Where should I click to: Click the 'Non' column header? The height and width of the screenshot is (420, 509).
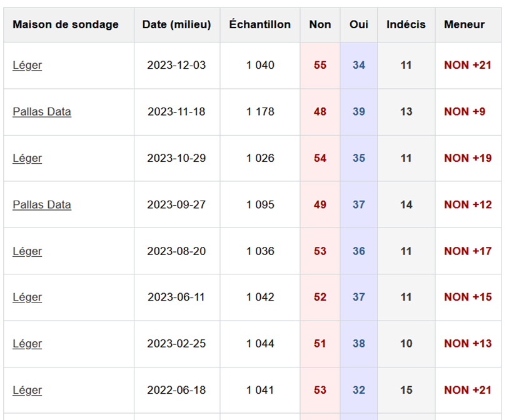(320, 25)
